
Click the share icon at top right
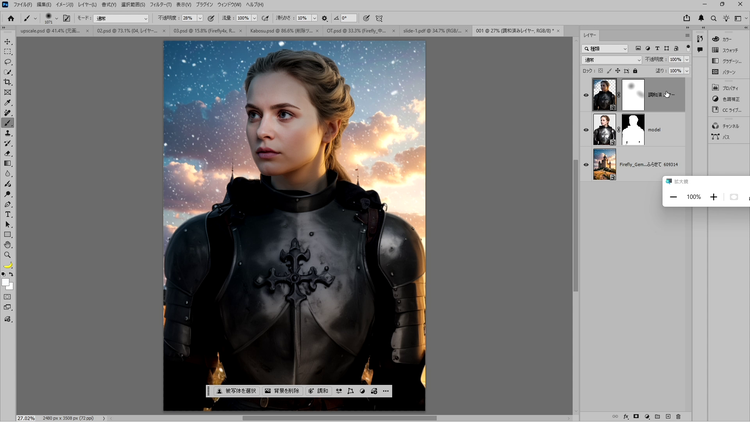pyautogui.click(x=687, y=18)
